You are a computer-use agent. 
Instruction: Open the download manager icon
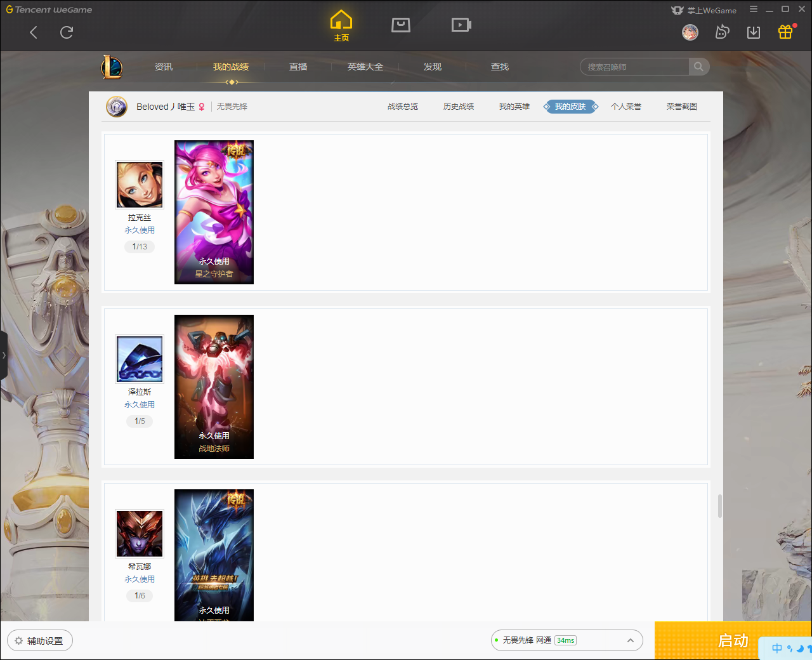coord(754,32)
